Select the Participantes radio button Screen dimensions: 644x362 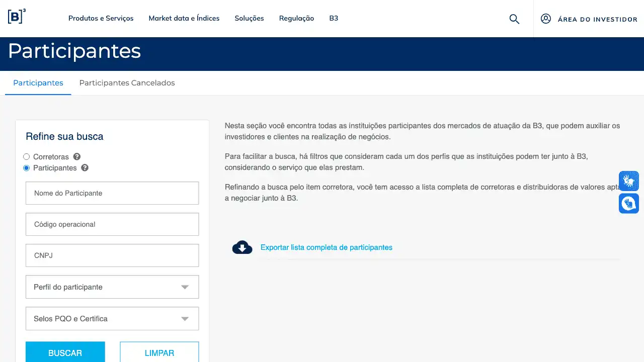coord(27,168)
